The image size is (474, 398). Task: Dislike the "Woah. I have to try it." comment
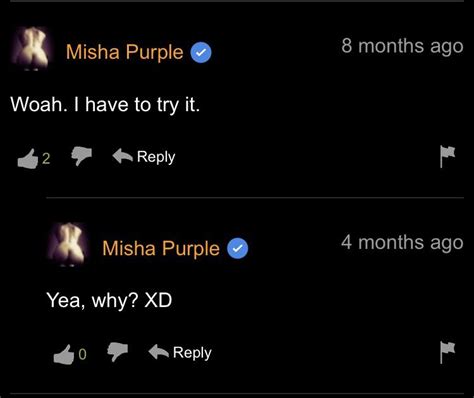[81, 156]
